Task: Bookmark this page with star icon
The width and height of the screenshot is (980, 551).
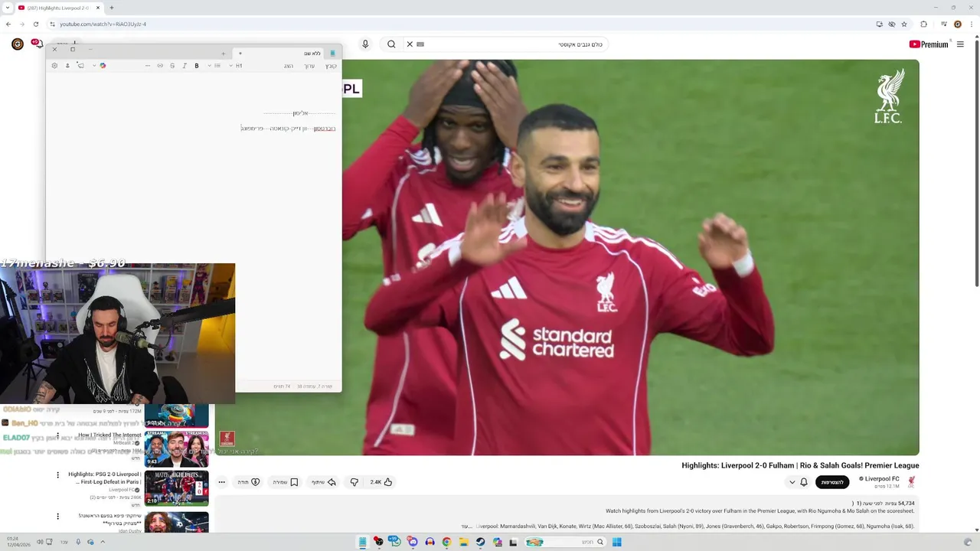Action: pos(904,24)
